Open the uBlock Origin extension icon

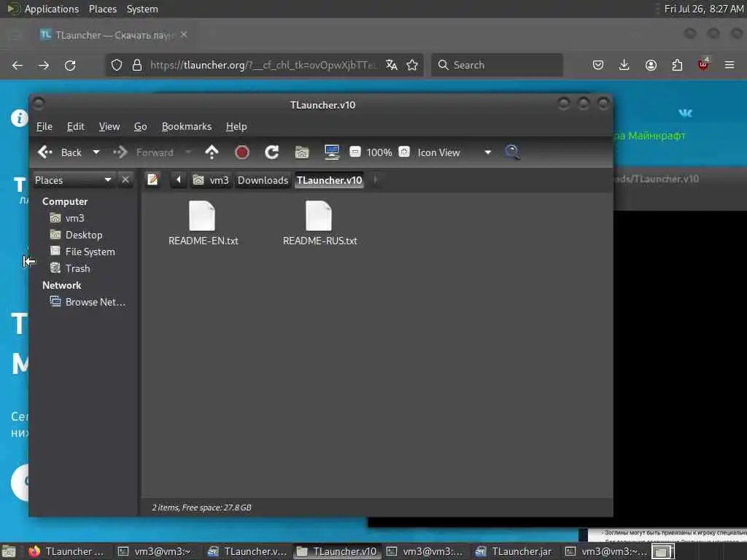tap(703, 64)
